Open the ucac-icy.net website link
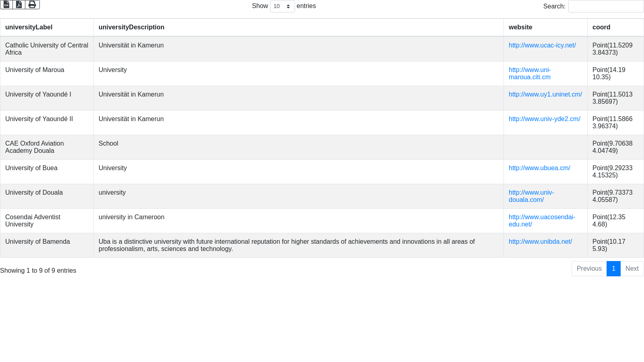Screen dimensions: 644x362 coord(542,45)
